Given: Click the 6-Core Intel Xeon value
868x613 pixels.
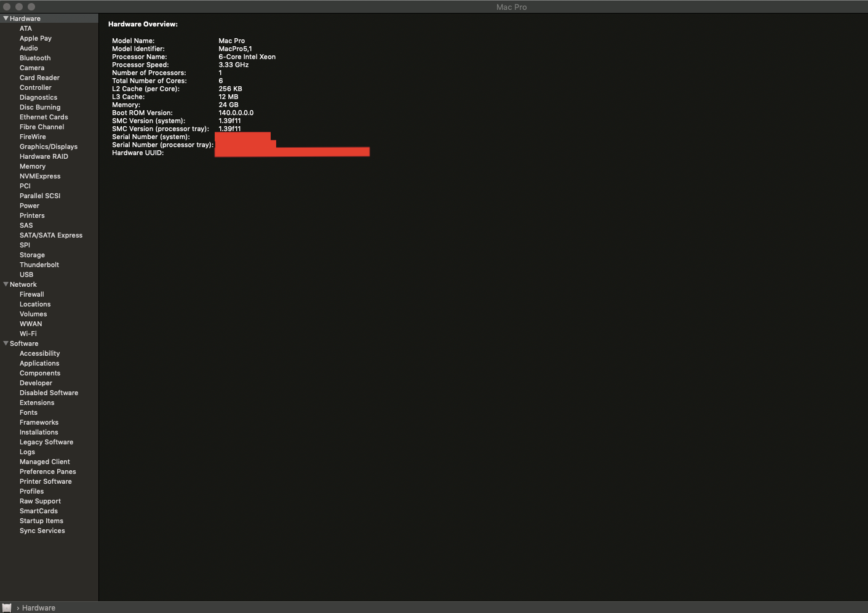Looking at the screenshot, I should [x=247, y=57].
